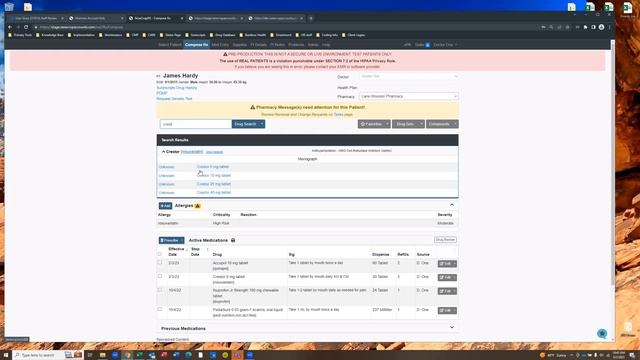Click the Tasks page link in pharmacy message
Screen dimensions: 640x360
click(338, 115)
